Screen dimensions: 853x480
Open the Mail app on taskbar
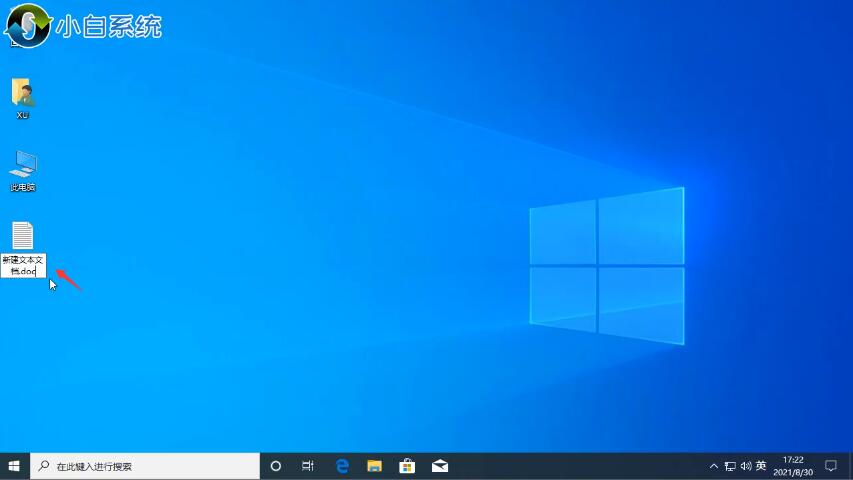(x=440, y=466)
